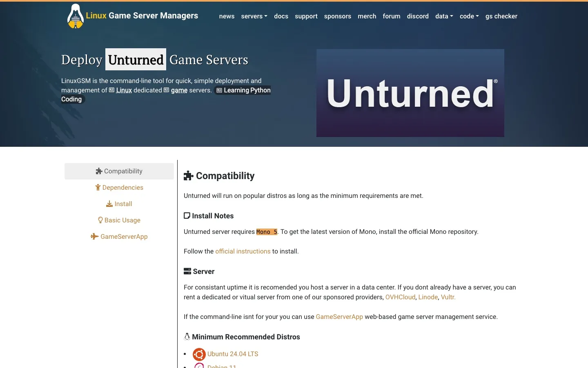Image resolution: width=588 pixels, height=368 pixels.
Task: Click the LinuxGSM penguin logo icon
Action: point(75,16)
